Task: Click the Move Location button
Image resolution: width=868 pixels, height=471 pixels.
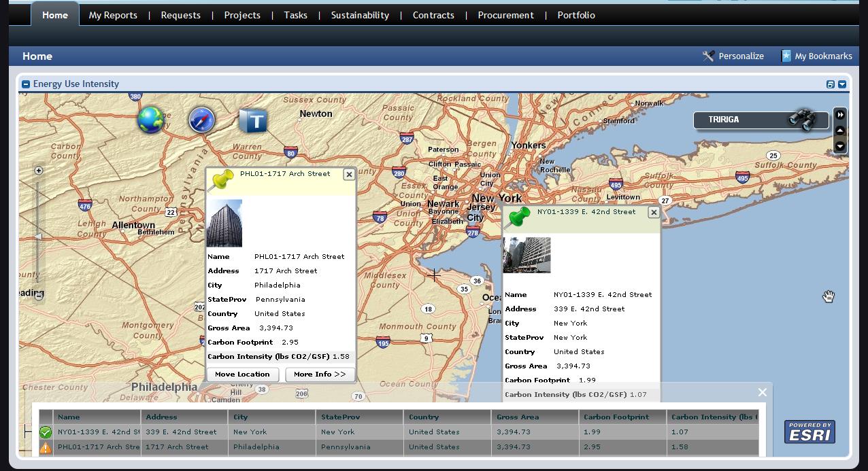Action: click(x=242, y=374)
